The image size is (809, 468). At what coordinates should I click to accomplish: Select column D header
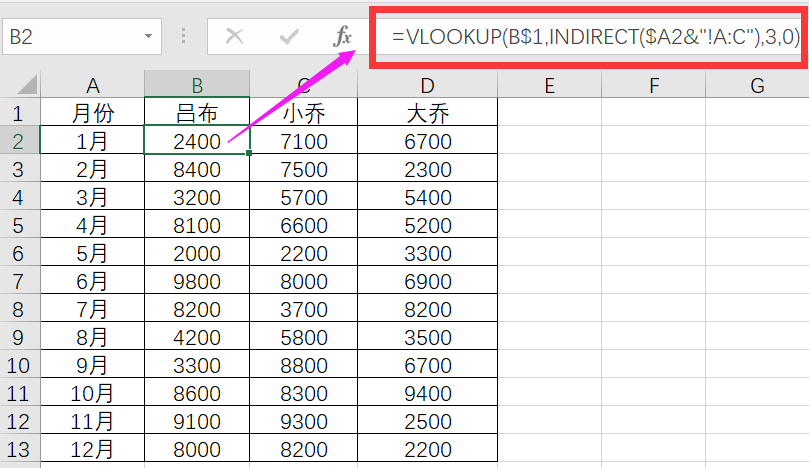pos(427,85)
